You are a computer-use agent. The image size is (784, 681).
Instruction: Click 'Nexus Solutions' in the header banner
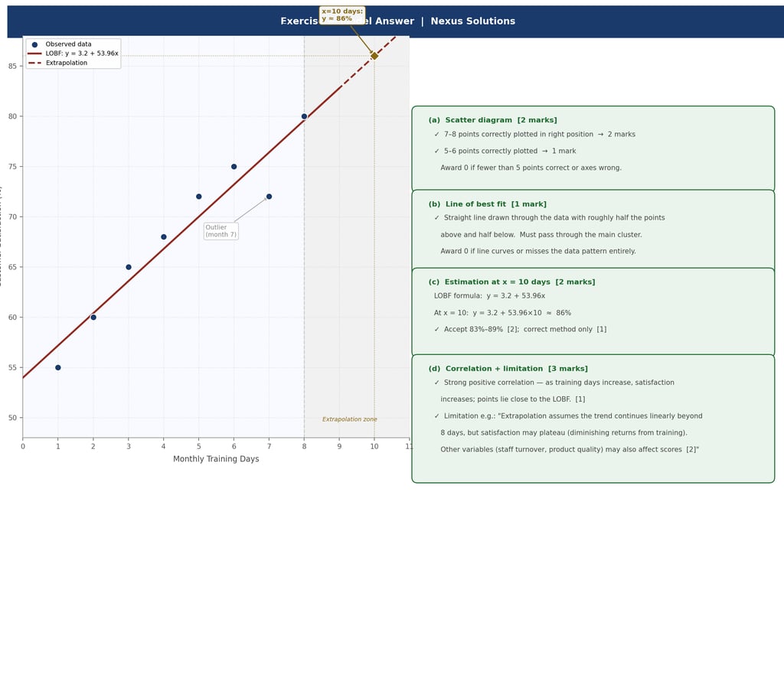tap(473, 21)
